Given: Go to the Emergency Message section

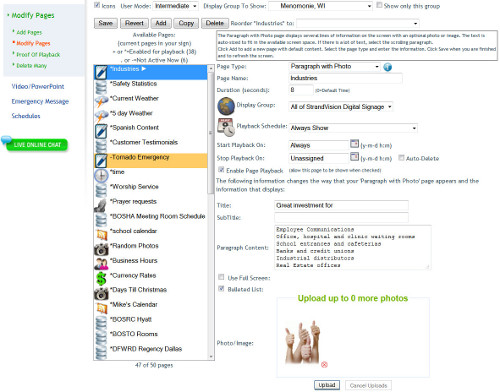Looking at the screenshot, I should [40, 101].
